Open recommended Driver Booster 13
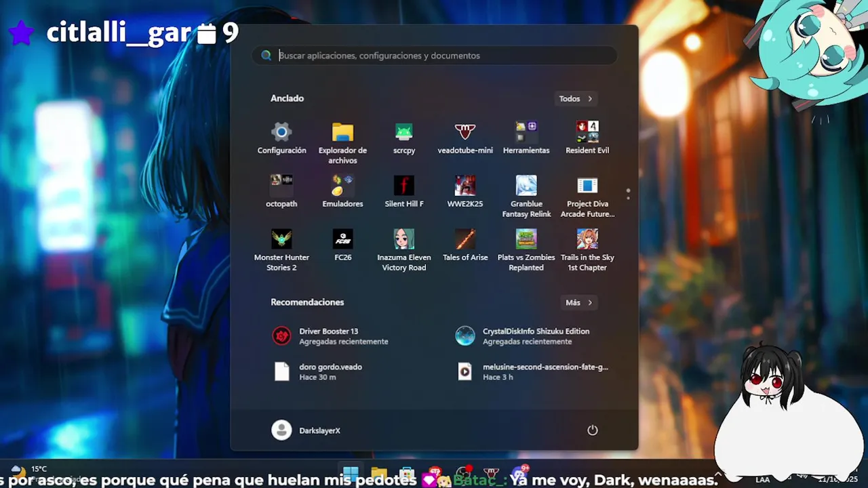Image resolution: width=868 pixels, height=488 pixels. point(342,336)
